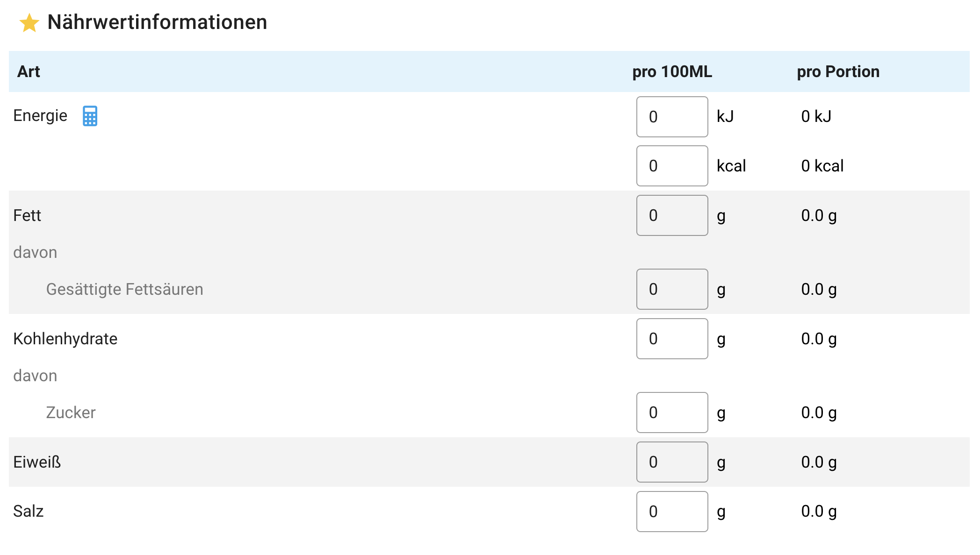Select the Salz grams input field

(x=672, y=512)
